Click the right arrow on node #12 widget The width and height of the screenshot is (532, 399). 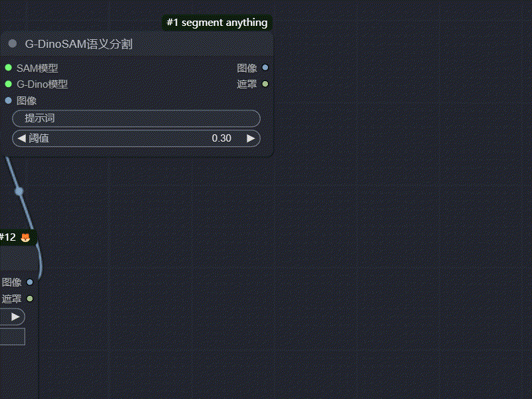coord(15,317)
